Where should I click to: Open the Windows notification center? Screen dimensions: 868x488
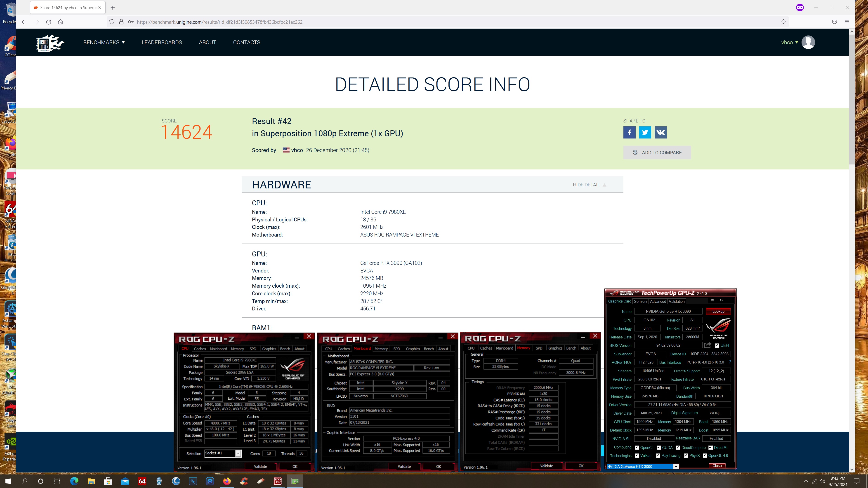click(857, 481)
